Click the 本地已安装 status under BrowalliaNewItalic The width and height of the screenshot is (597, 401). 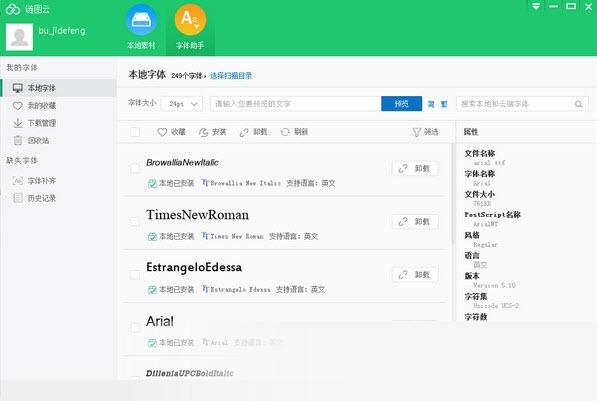pyautogui.click(x=171, y=183)
